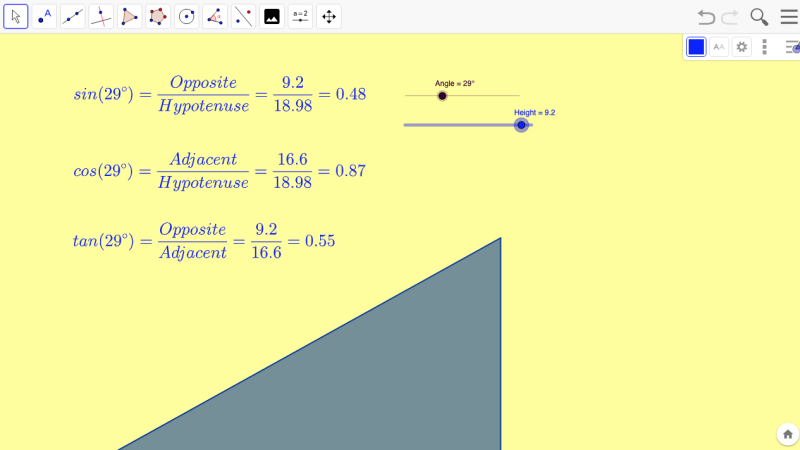Open the blue color swatch in style bar
This screenshot has width=800, height=450.
coord(696,47)
